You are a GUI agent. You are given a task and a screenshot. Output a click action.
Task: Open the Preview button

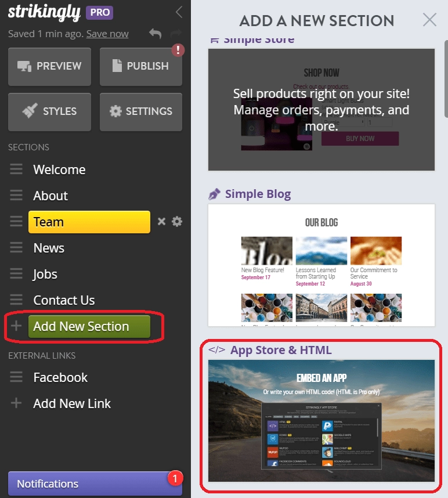click(49, 66)
